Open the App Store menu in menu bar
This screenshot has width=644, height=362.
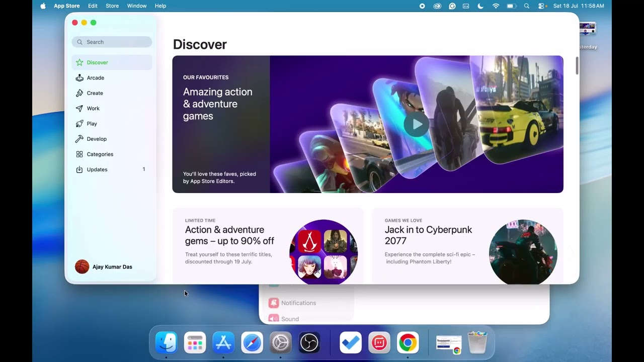(x=67, y=6)
